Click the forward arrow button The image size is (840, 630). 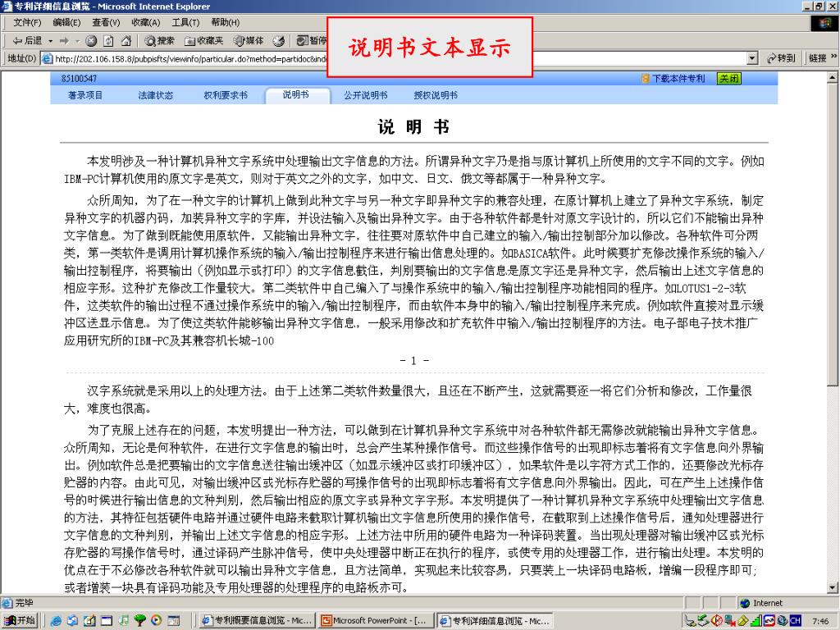[x=64, y=41]
